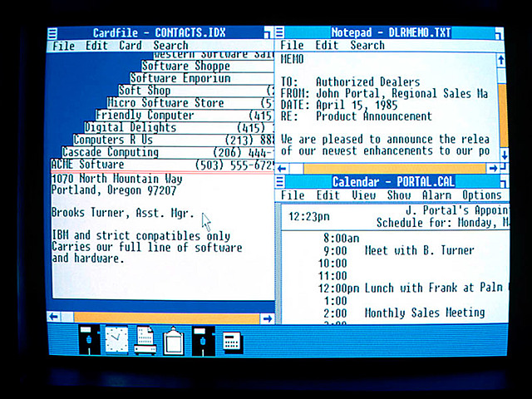532x399 pixels.
Task: Click Cardfile's horizontal scroll right arrow
Action: tap(268, 318)
